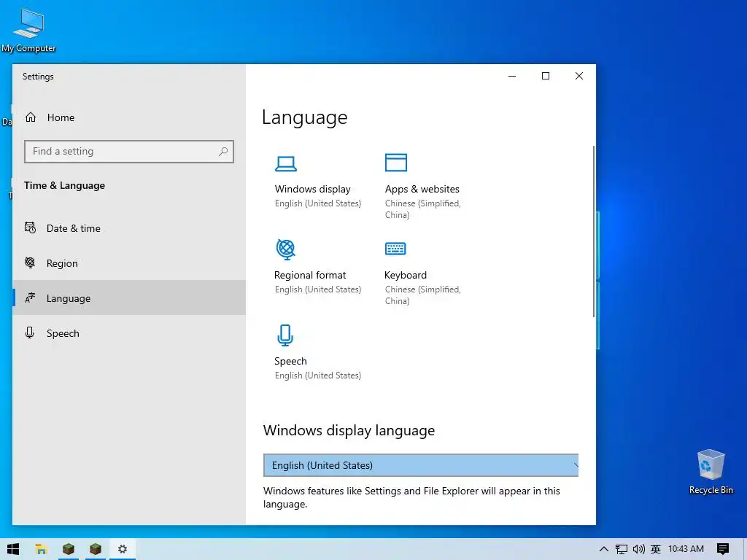Image resolution: width=747 pixels, height=560 pixels.
Task: Select Language in the sidebar
Action: pos(128,297)
